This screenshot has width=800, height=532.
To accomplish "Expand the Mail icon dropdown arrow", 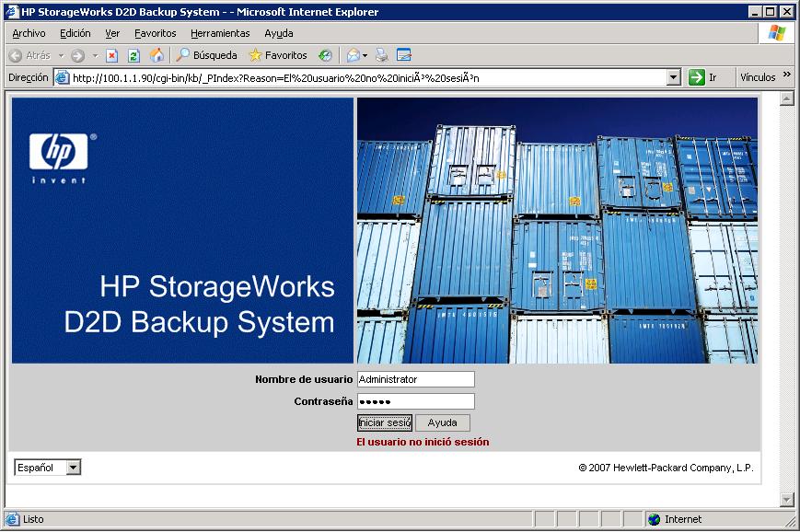I will coord(365,55).
